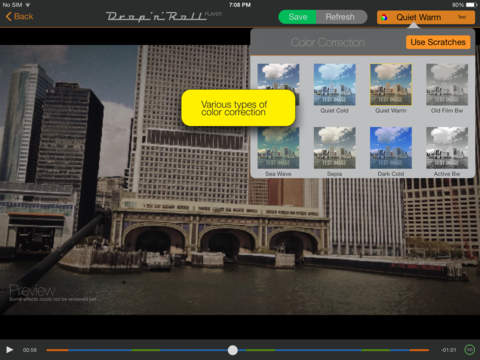Apply the Active Bw filter thumbnail
This screenshot has height=360, width=480.
pos(447,148)
